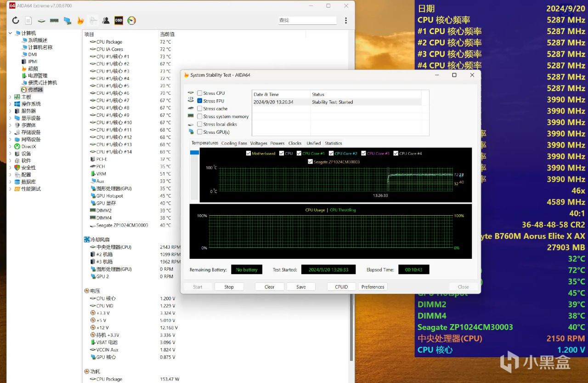Expand the DirectX tree node
This screenshot has height=383, width=588.
point(11,147)
